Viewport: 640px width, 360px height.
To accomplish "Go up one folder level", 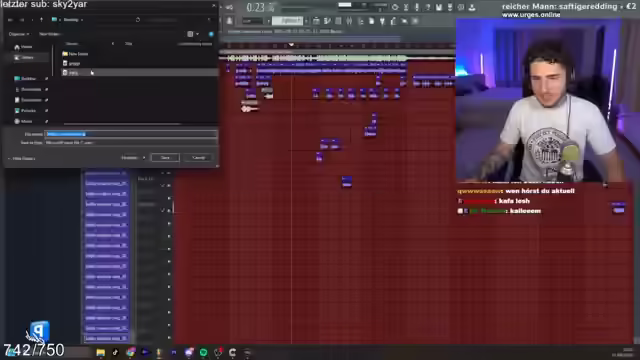I will (41, 20).
